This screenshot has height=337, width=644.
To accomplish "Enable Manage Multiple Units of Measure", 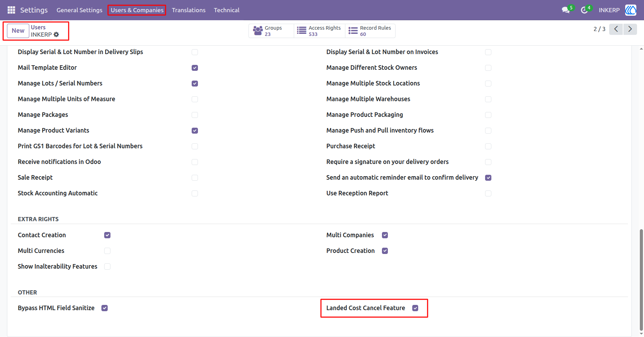I will [195, 99].
